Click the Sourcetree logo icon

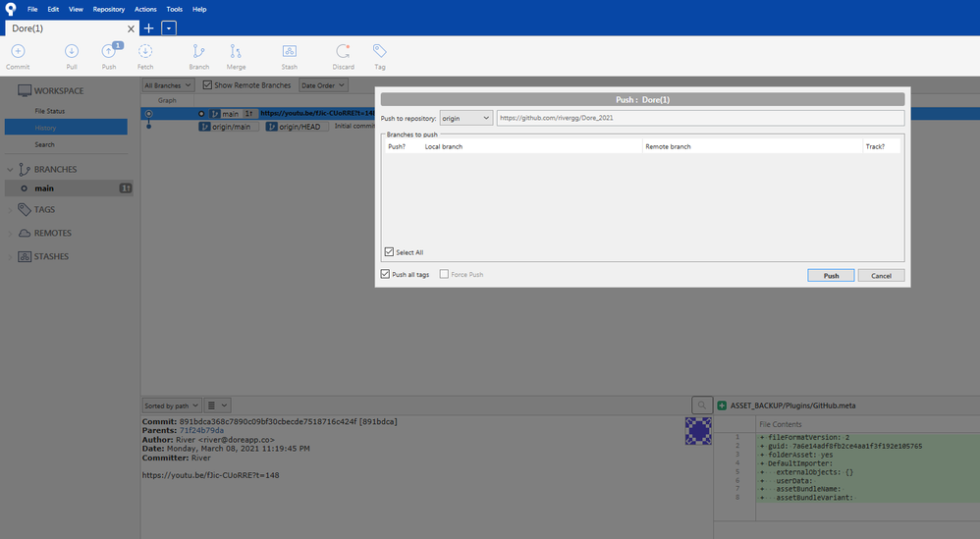11,9
